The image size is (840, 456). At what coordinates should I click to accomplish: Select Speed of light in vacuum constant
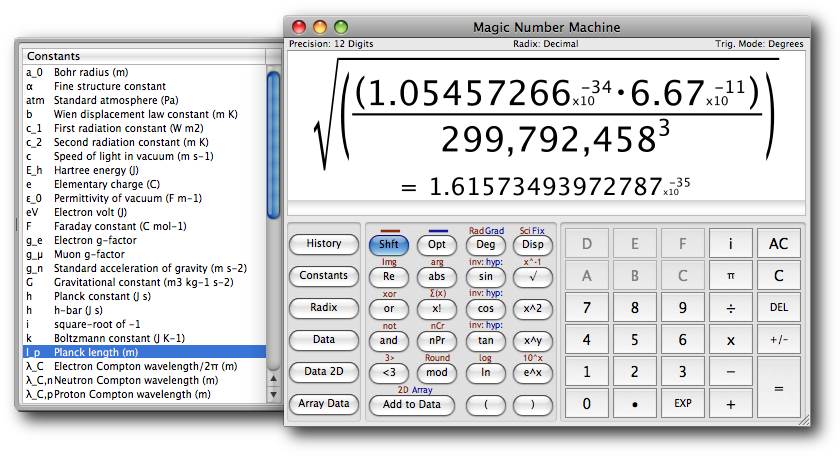[x=144, y=156]
